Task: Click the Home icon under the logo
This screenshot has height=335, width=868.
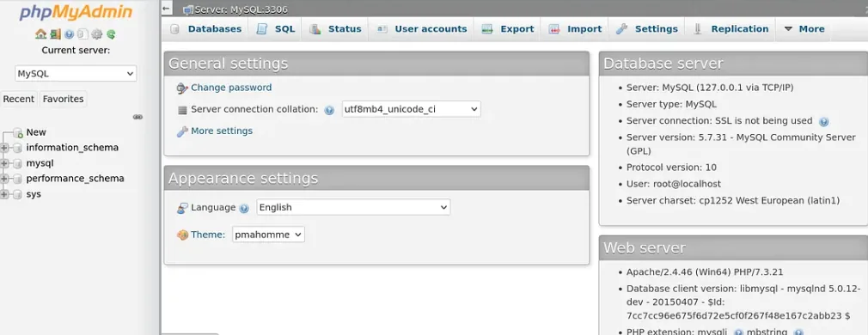Action: (40, 34)
